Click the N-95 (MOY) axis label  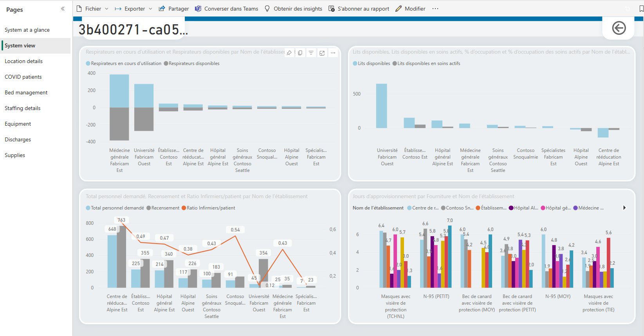tap(558, 296)
